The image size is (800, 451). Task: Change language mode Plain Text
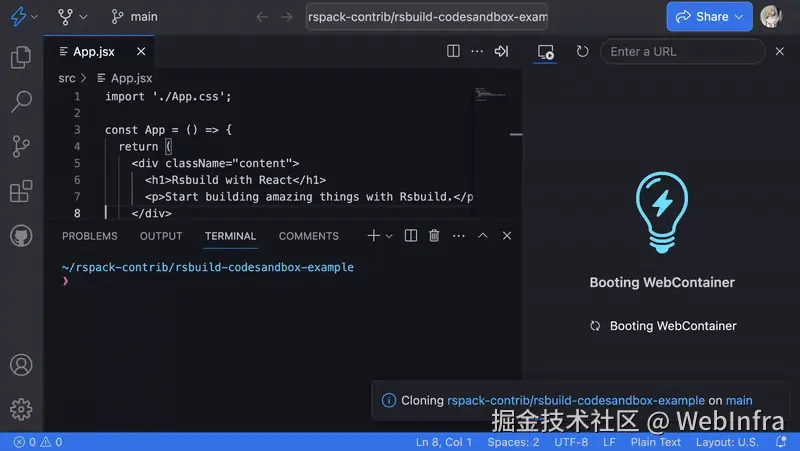656,442
